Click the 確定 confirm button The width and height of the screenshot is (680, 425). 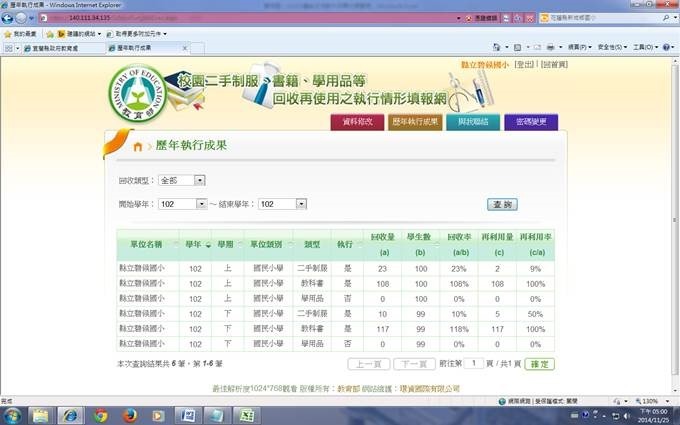tap(539, 364)
